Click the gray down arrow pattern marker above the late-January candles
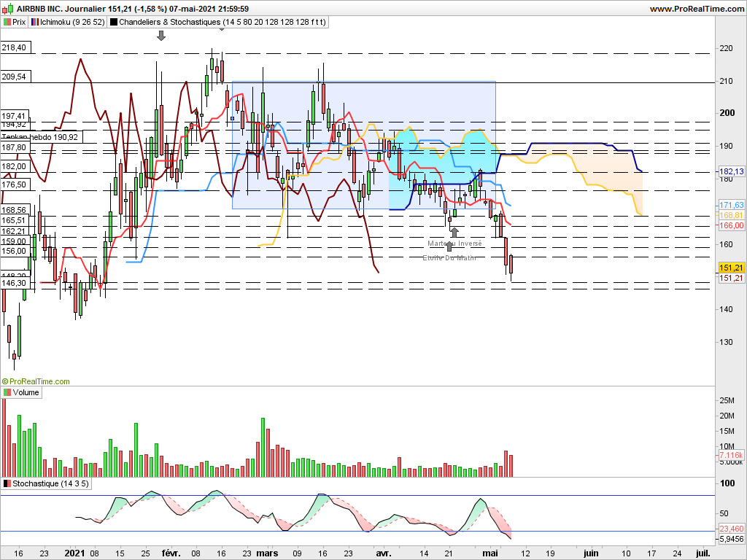Image resolution: width=747 pixels, height=560 pixels. (161, 35)
